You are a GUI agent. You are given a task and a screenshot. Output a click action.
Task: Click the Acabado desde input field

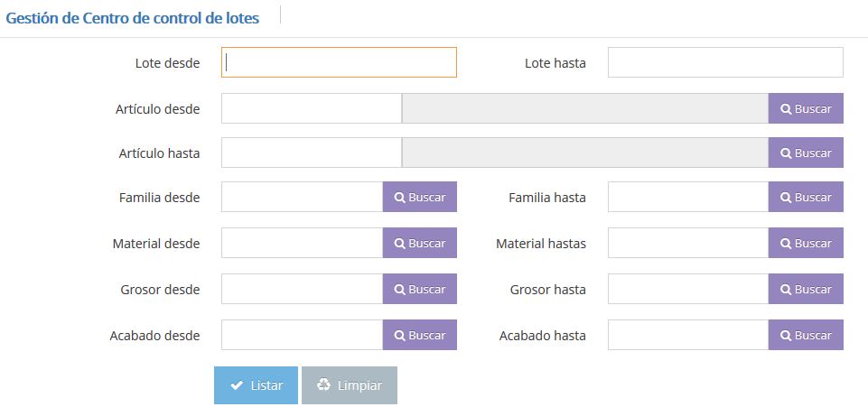(x=303, y=335)
